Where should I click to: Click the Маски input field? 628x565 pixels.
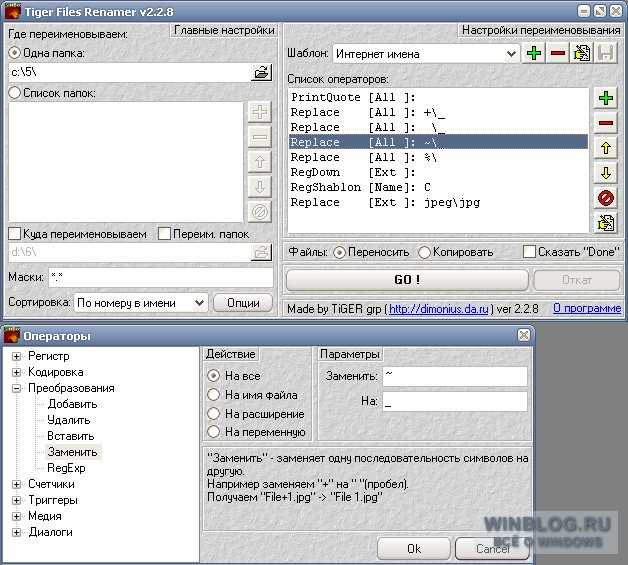pos(161,277)
